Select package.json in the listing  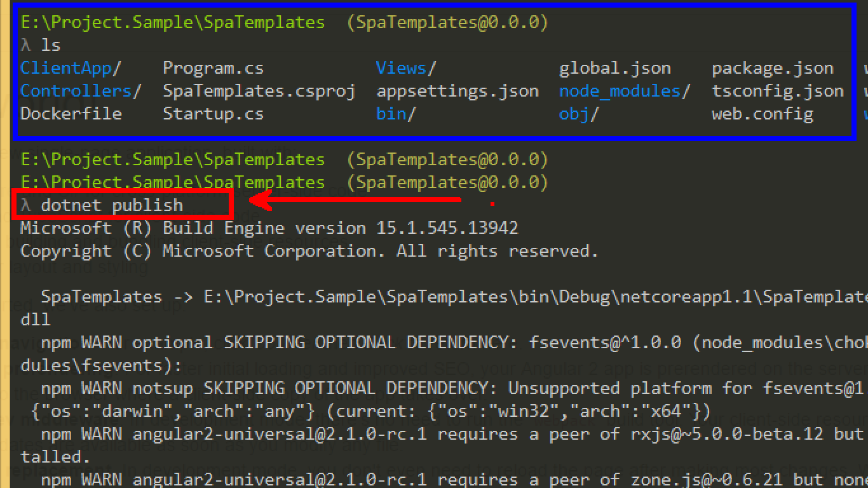tap(772, 68)
